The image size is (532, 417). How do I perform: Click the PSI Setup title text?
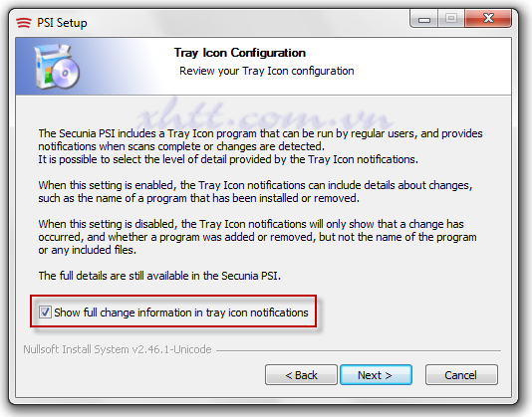point(62,23)
